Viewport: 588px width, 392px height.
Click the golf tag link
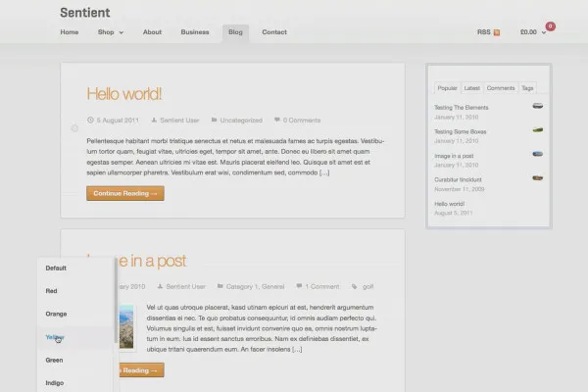[x=367, y=286]
